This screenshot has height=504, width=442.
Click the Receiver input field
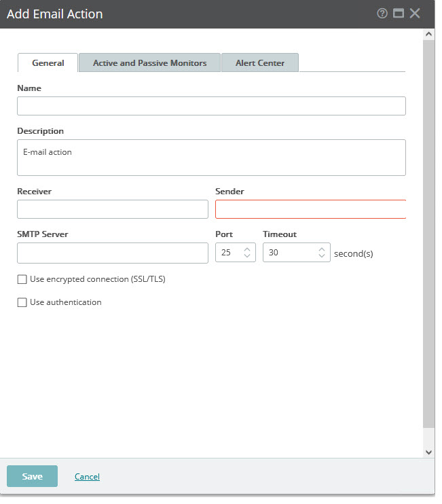[113, 209]
